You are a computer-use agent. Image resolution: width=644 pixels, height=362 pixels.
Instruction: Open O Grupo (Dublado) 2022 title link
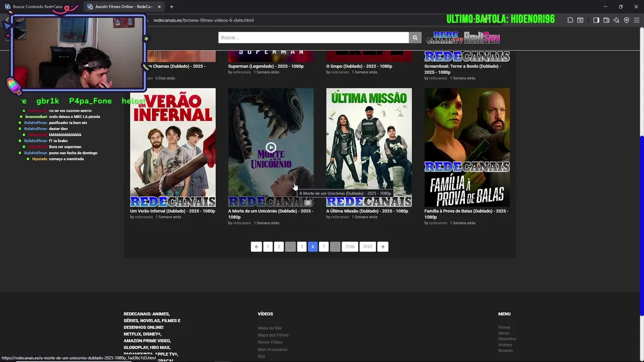(359, 66)
